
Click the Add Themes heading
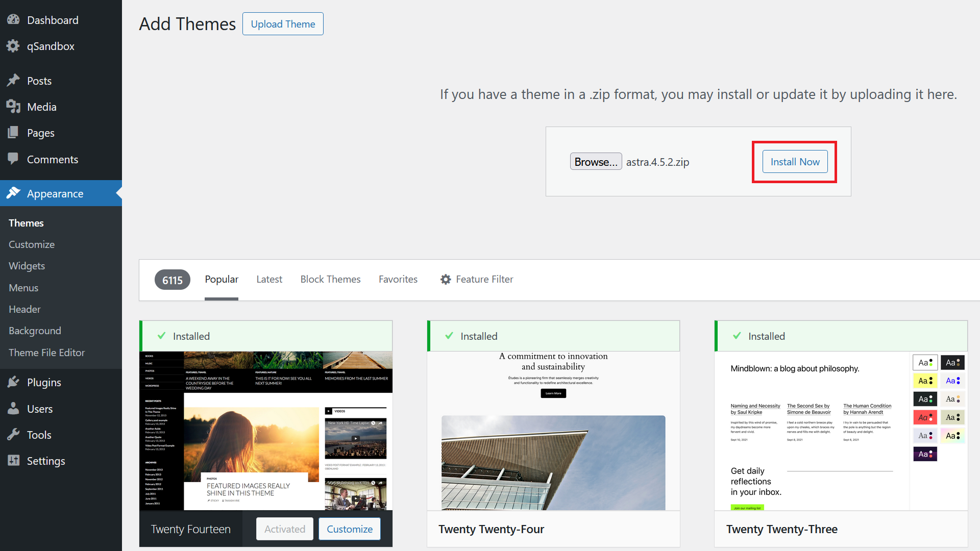pyautogui.click(x=187, y=24)
